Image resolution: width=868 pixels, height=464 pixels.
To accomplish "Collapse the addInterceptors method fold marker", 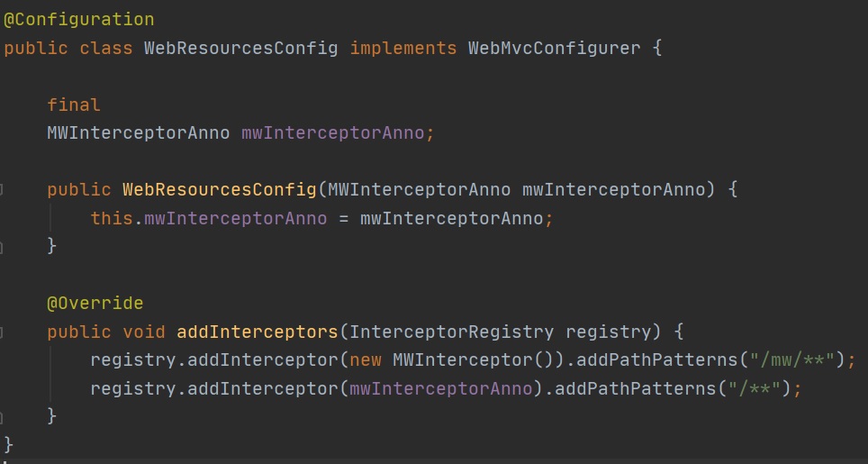I will (x=2, y=332).
